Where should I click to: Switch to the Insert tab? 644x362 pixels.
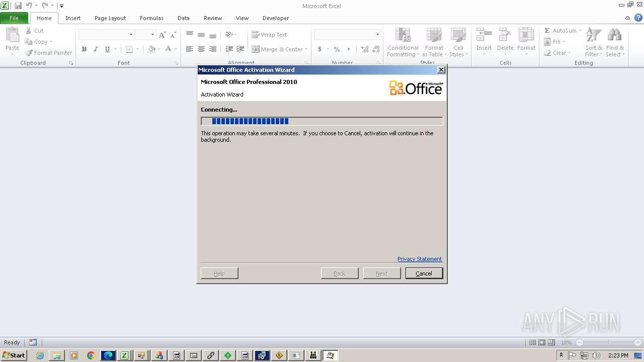(x=73, y=18)
